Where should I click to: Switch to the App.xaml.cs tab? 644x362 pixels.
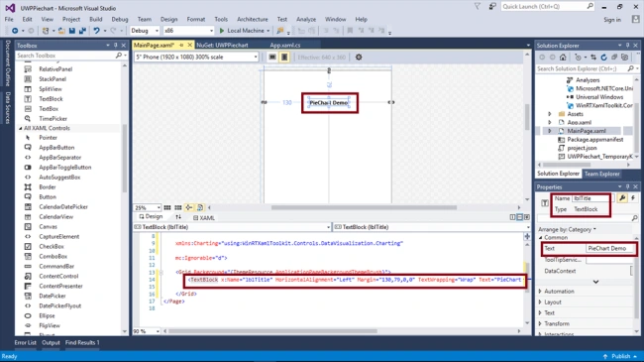click(x=285, y=46)
